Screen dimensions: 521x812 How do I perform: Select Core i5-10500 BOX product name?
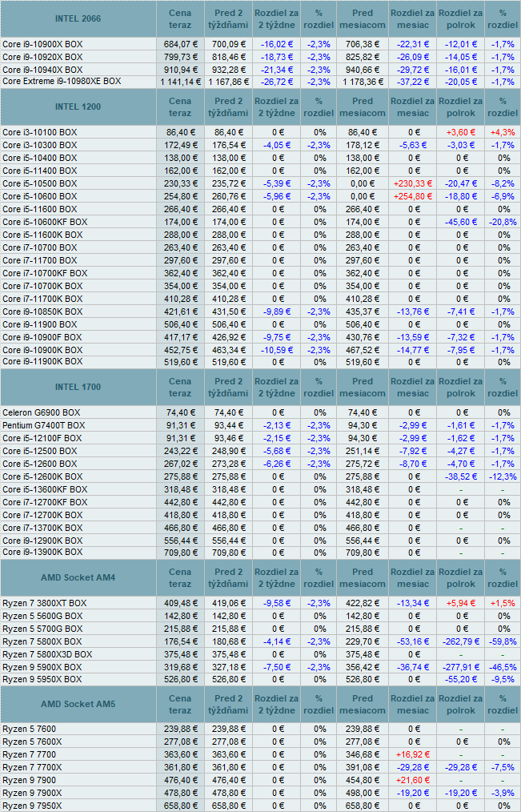pyautogui.click(x=40, y=183)
